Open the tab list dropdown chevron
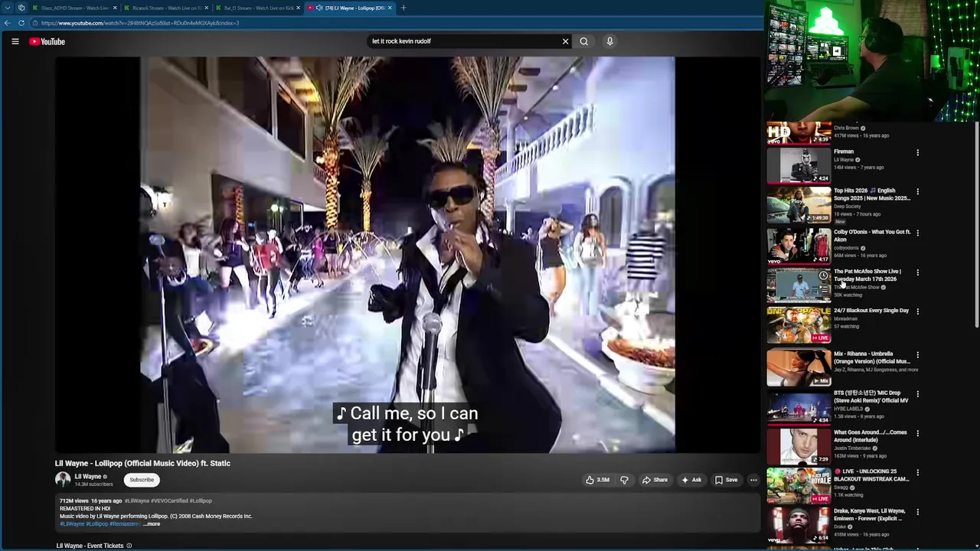The width and height of the screenshot is (980, 551). pyautogui.click(x=8, y=8)
